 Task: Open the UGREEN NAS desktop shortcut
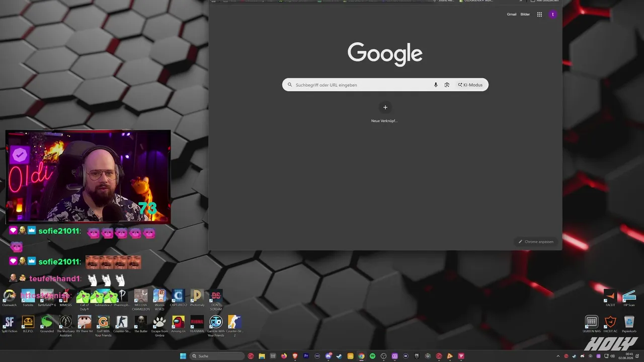(592, 324)
